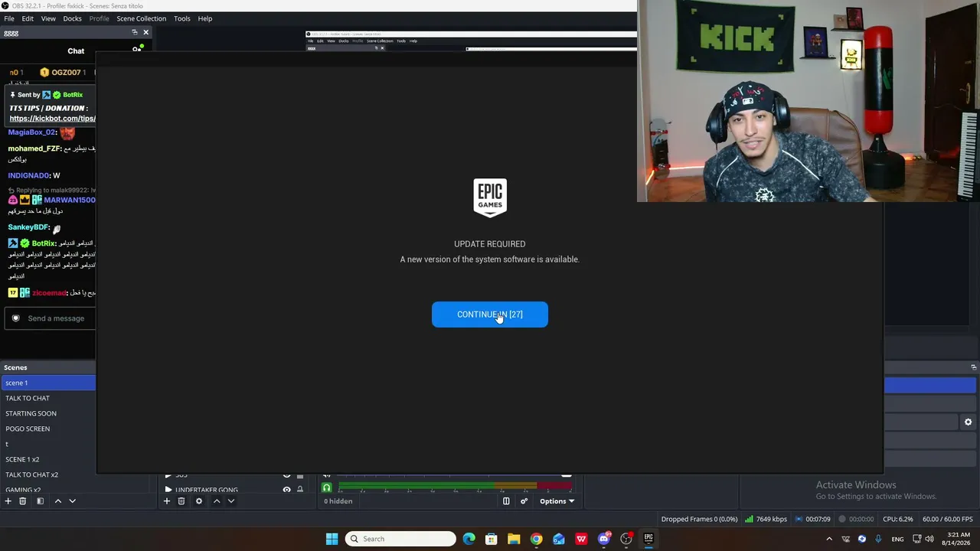Select the TALK TO CHAT x2 scene

coord(48,474)
